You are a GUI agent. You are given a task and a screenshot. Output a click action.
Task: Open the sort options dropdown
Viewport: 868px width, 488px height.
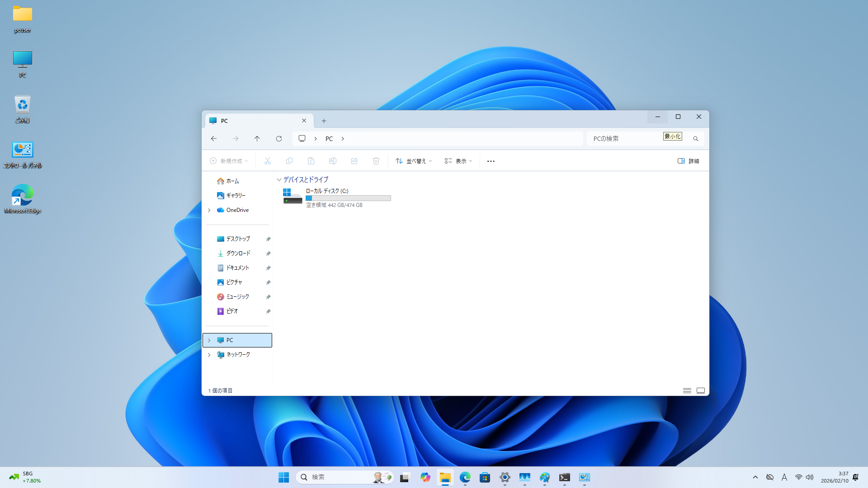(414, 161)
